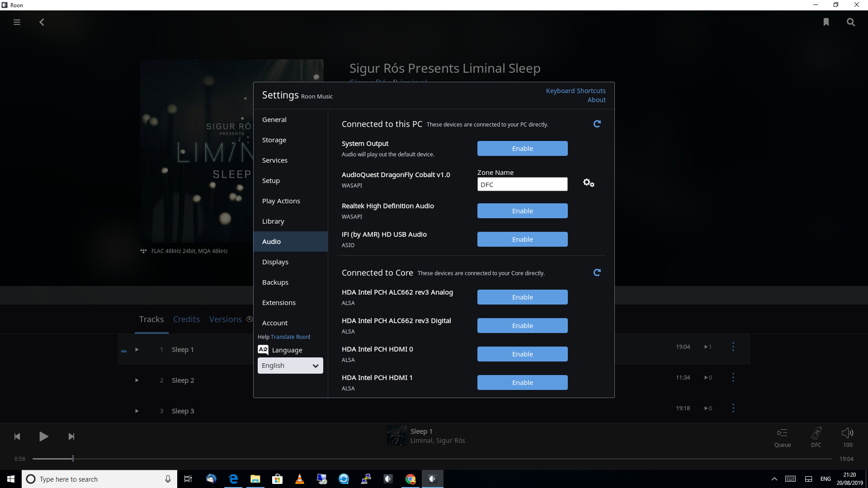Viewport: 868px width, 488px height.
Task: Refresh the Connected to this PC devices
Action: [597, 124]
